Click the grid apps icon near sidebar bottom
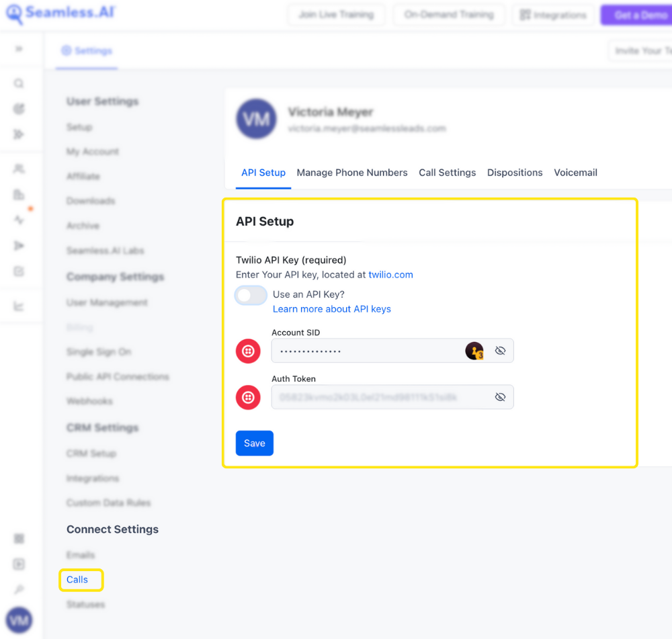672x639 pixels. click(x=19, y=538)
